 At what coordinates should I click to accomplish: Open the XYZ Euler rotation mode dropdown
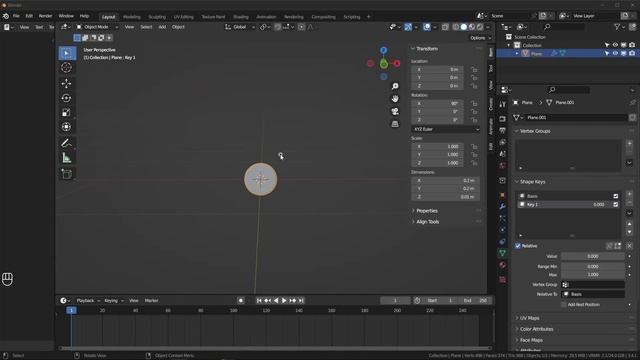point(445,129)
